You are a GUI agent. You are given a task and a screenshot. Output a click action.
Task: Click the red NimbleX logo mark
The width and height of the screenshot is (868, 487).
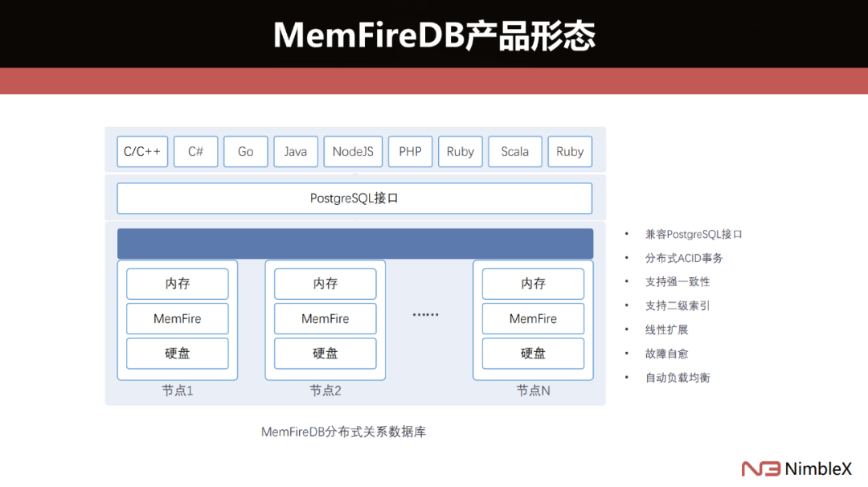pyautogui.click(x=760, y=469)
